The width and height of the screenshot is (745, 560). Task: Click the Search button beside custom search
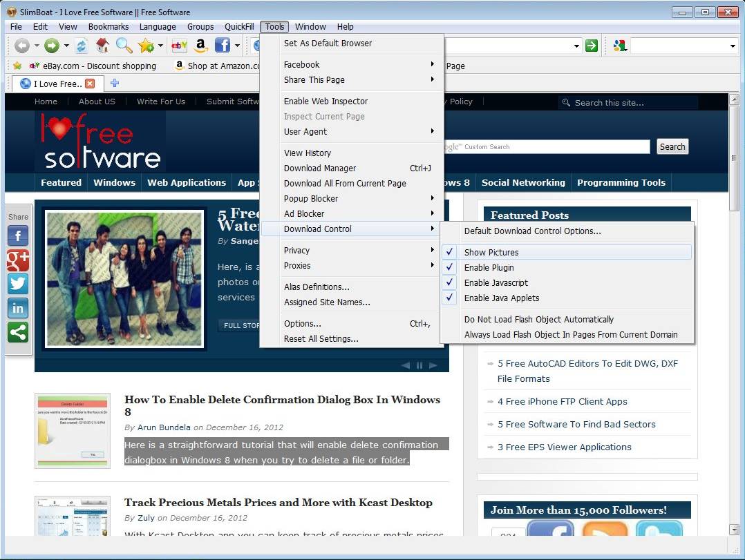click(x=672, y=146)
